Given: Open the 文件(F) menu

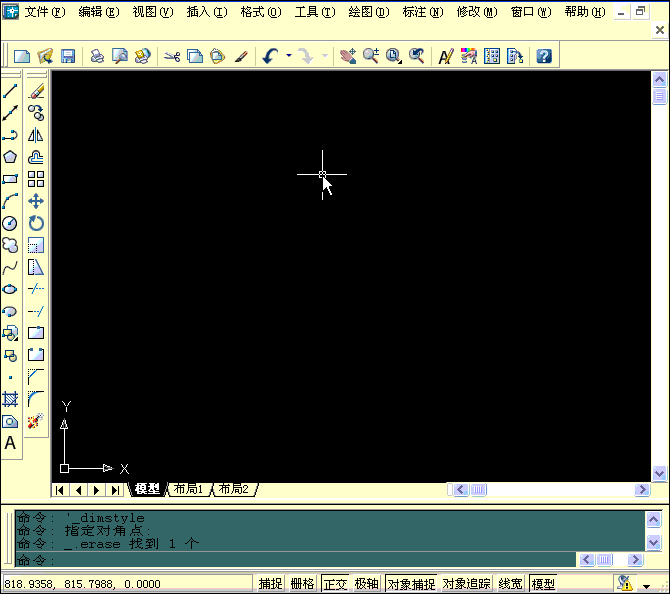Looking at the screenshot, I should (x=45, y=12).
